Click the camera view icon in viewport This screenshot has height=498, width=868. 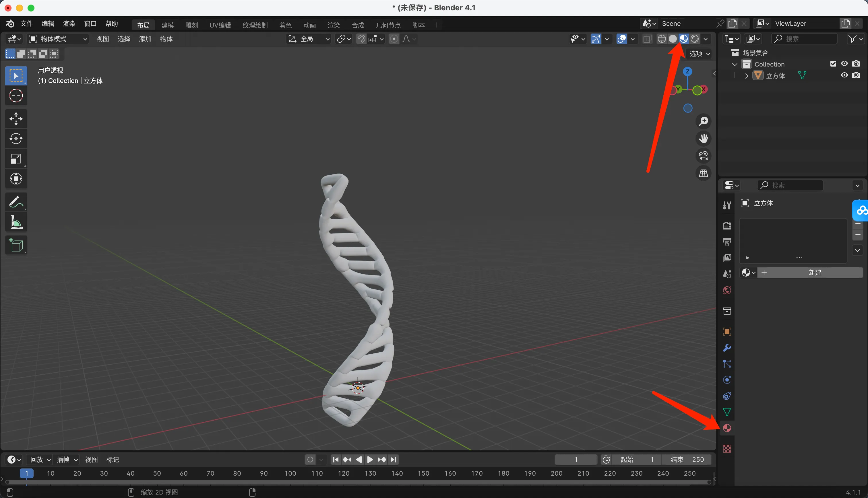click(703, 156)
